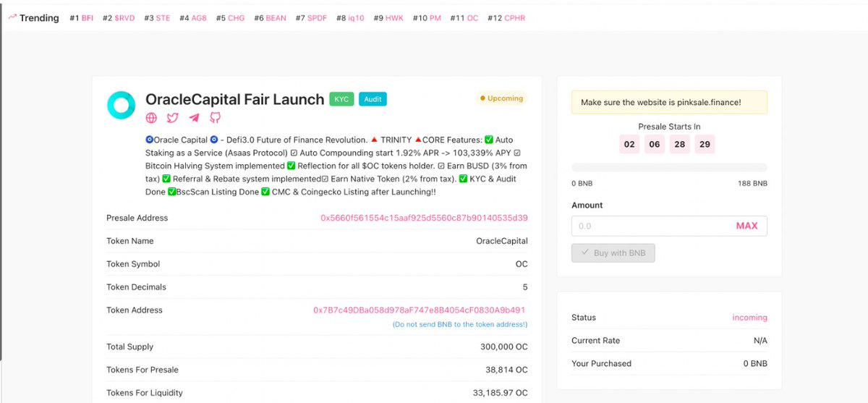Open trending token #11 OC
Viewport: 868px width, 403px height.
pyautogui.click(x=464, y=18)
